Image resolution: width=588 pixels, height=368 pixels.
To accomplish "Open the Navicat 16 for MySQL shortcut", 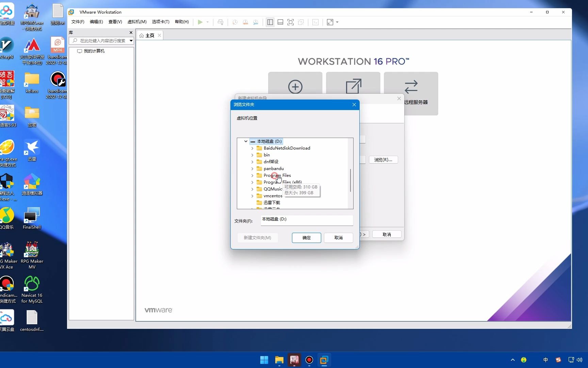I will tap(32, 289).
